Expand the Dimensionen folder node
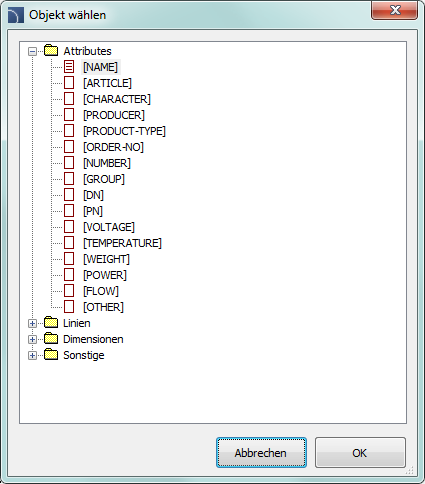Screen dimensions: 425x484 point(32,339)
